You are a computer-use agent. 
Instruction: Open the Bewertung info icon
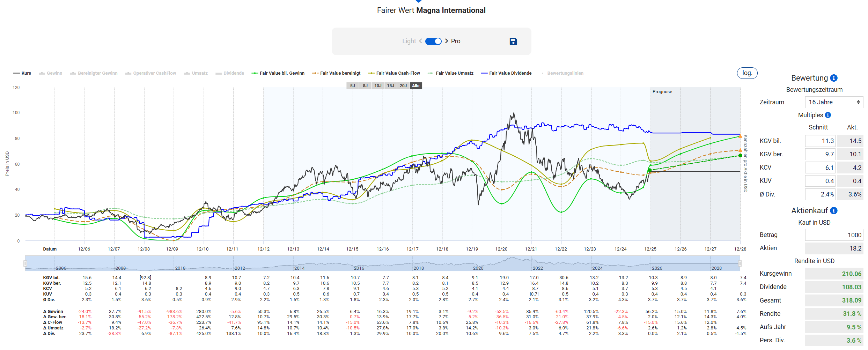(x=834, y=78)
